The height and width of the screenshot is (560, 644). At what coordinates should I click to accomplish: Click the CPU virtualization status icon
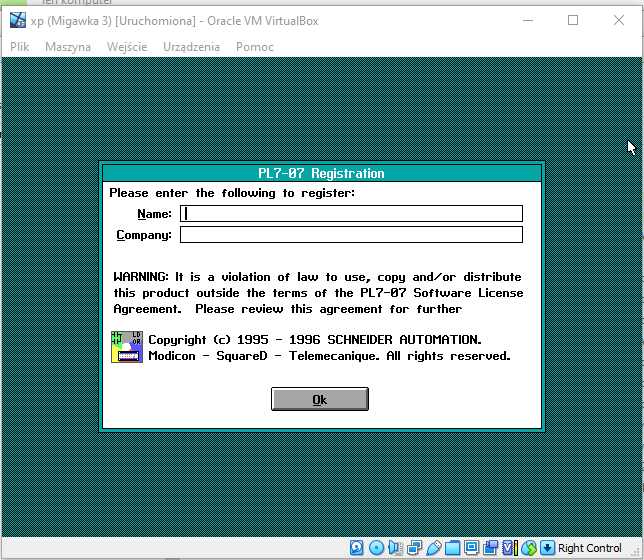tap(510, 547)
